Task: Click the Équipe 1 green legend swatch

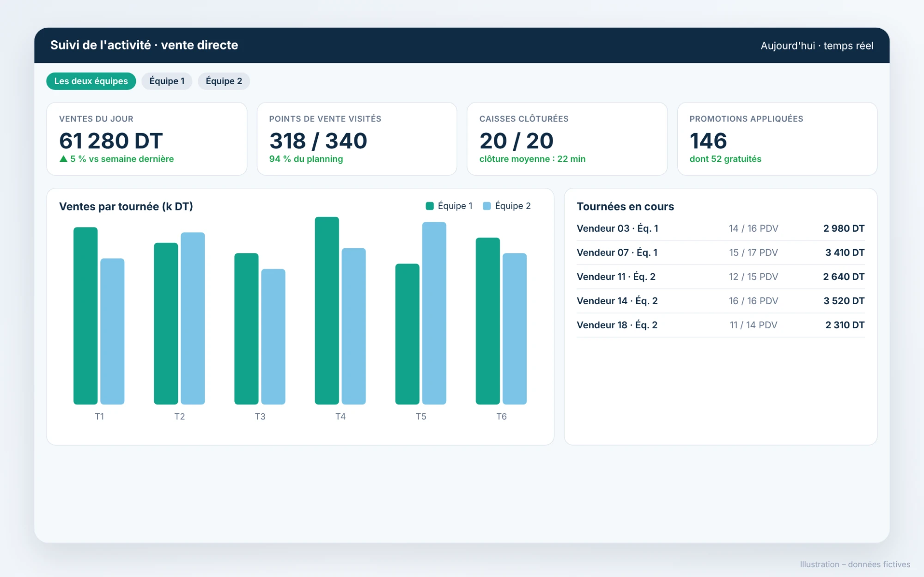Action: click(430, 206)
